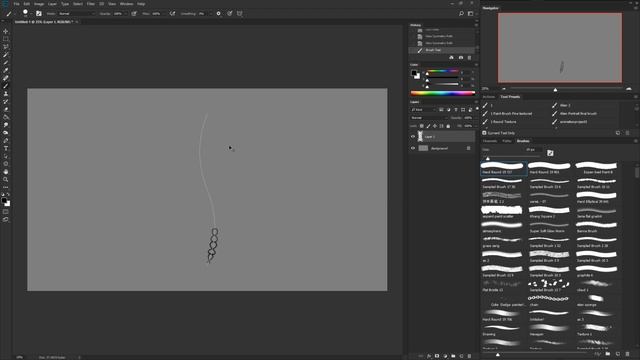Select the Clone Stamp tool
Viewport: 640px width, 360px height.
pos(6,94)
